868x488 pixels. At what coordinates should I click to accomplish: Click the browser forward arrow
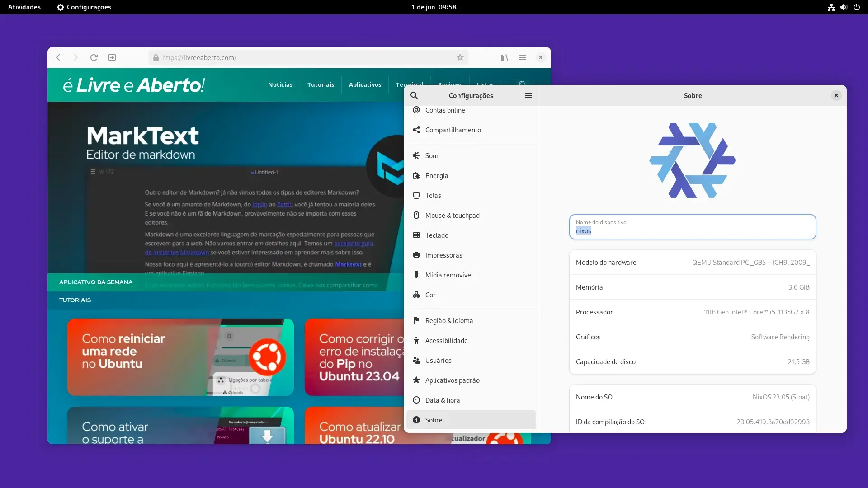coord(76,57)
